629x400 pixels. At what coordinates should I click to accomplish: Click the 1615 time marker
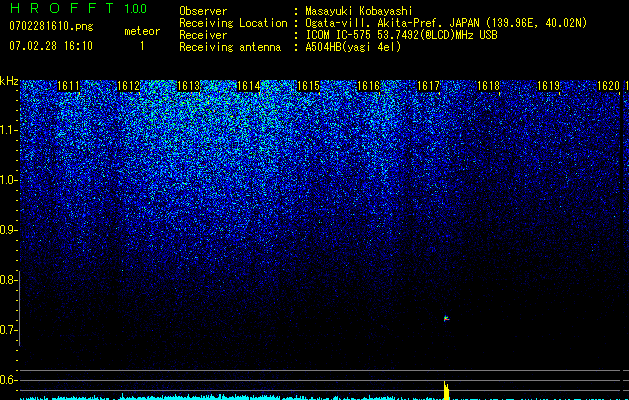(x=308, y=86)
